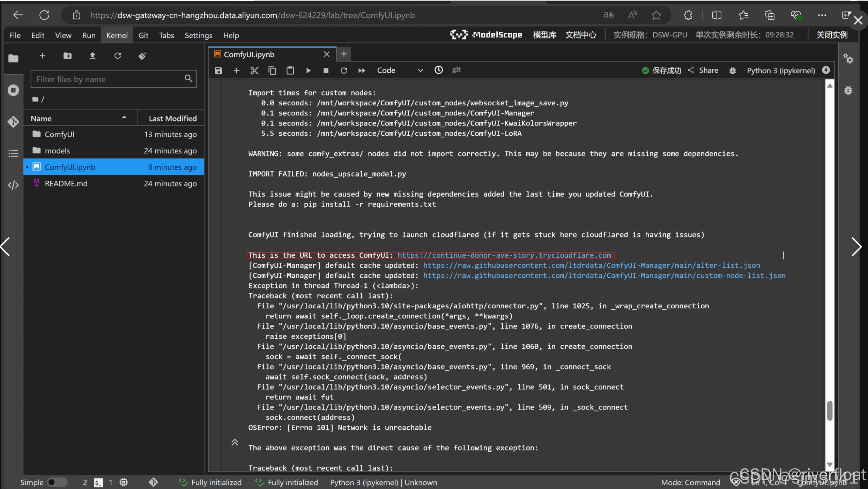Open the Settings menu
Screen dimensions: 868x489
tap(198, 35)
